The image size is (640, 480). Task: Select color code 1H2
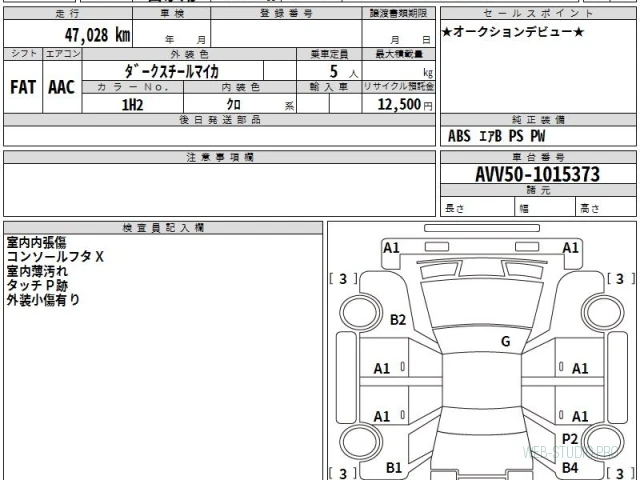pos(133,105)
